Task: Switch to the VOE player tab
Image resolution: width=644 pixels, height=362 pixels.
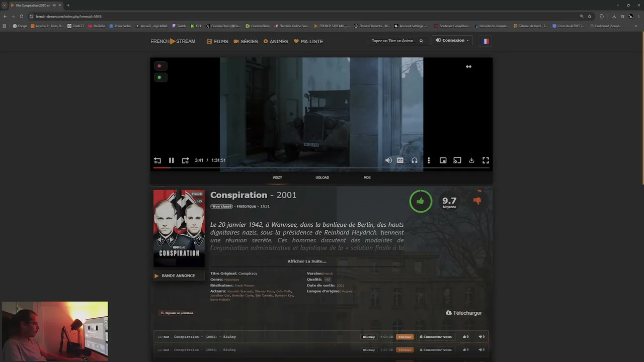Action: coord(367,177)
